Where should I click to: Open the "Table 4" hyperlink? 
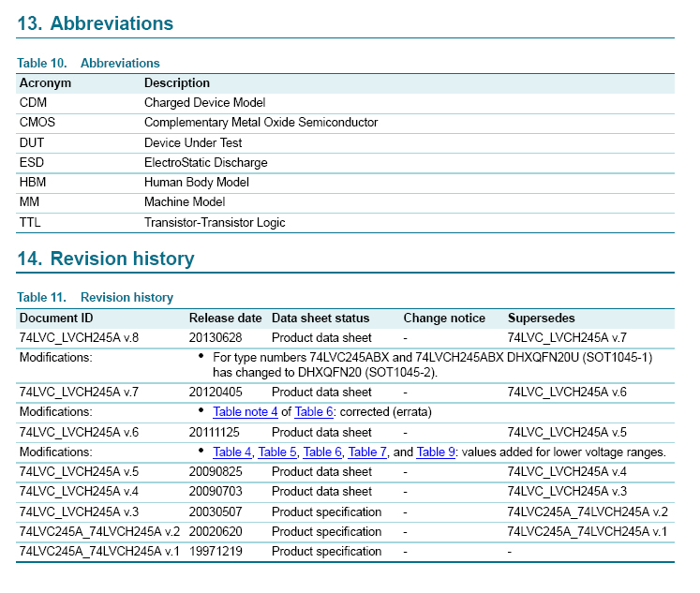[232, 452]
